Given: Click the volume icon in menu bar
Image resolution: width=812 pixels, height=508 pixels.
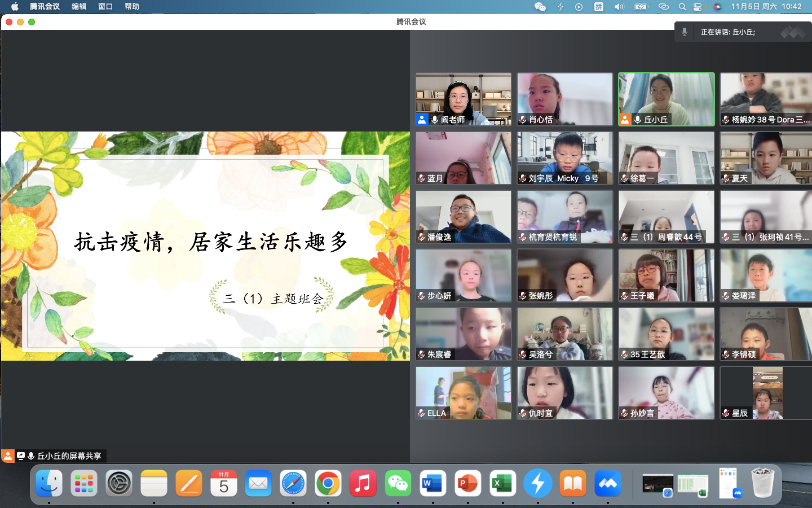Looking at the screenshot, I should click(619, 7).
